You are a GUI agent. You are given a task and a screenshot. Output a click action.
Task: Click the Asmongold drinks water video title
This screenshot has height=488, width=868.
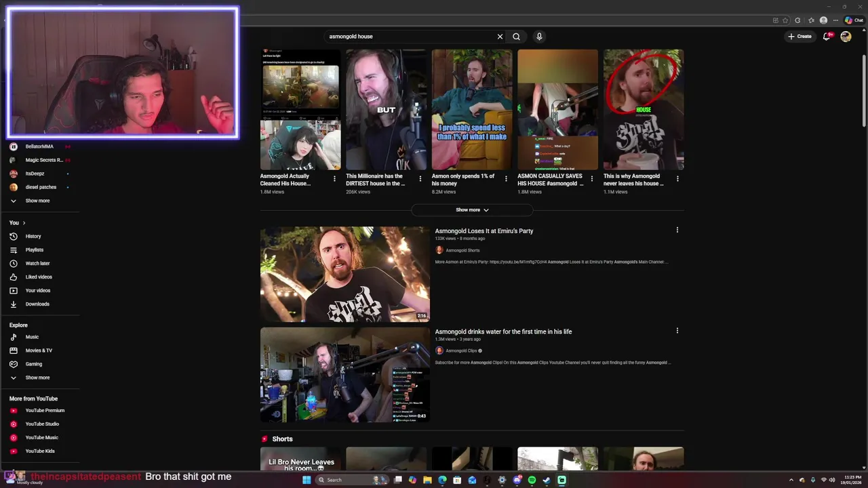[503, 331]
